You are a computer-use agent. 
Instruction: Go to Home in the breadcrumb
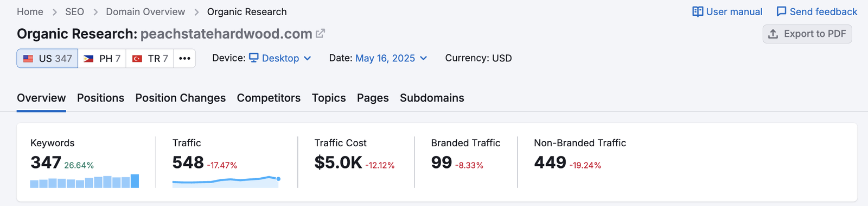[30, 11]
